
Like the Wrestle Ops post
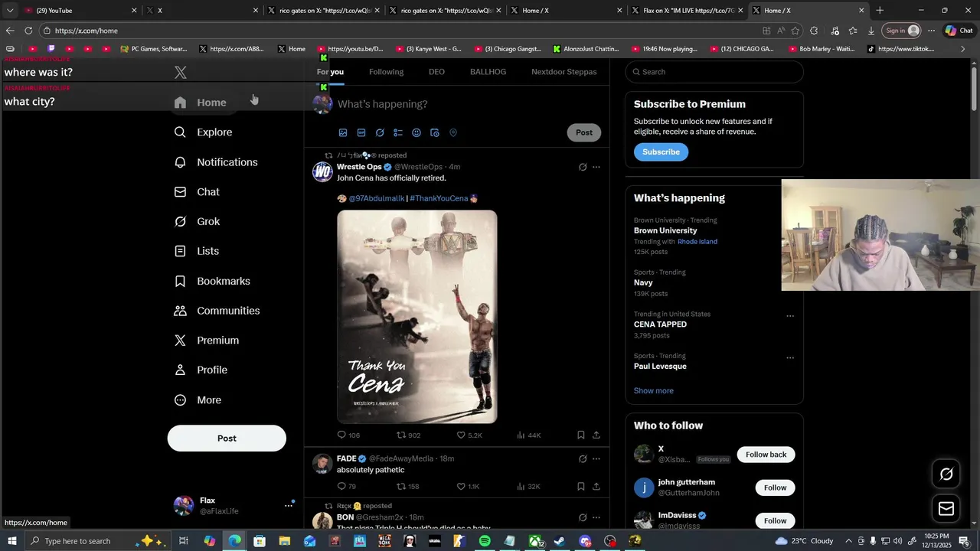coord(469,435)
